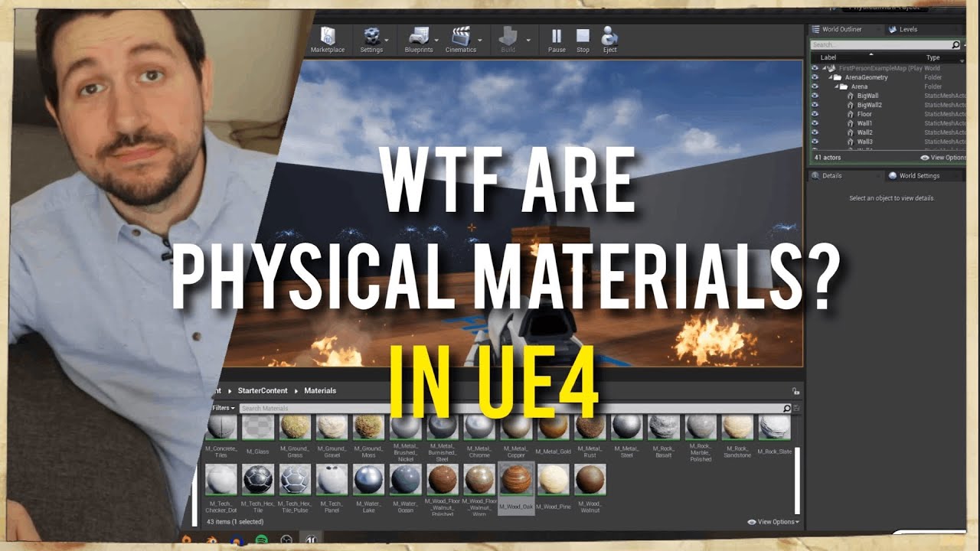Open the Settings toolbar button

371,40
